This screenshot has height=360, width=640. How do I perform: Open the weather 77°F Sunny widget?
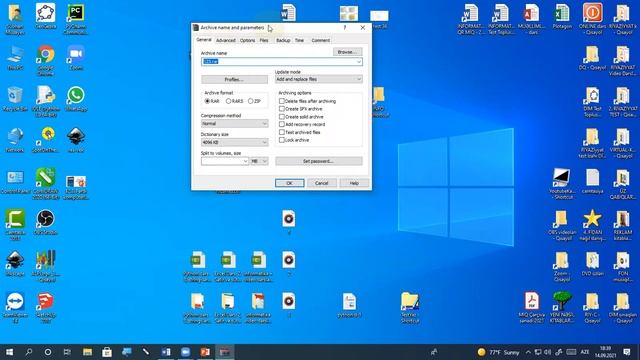point(498,352)
